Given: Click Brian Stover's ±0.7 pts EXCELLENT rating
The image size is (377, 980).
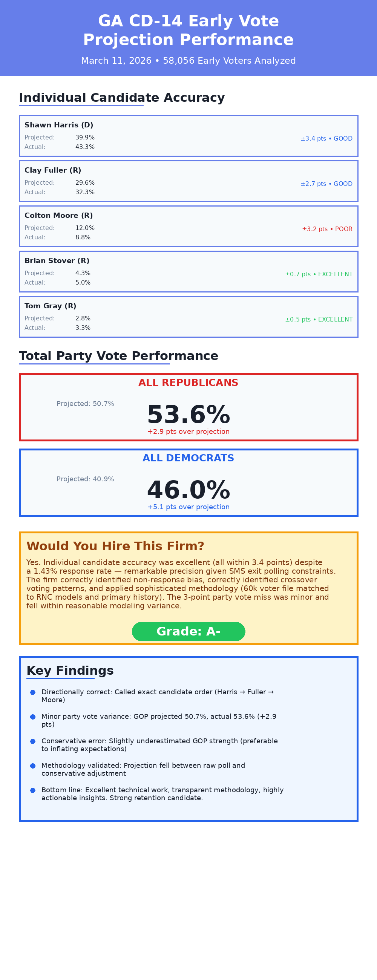Looking at the screenshot, I should point(319,274).
